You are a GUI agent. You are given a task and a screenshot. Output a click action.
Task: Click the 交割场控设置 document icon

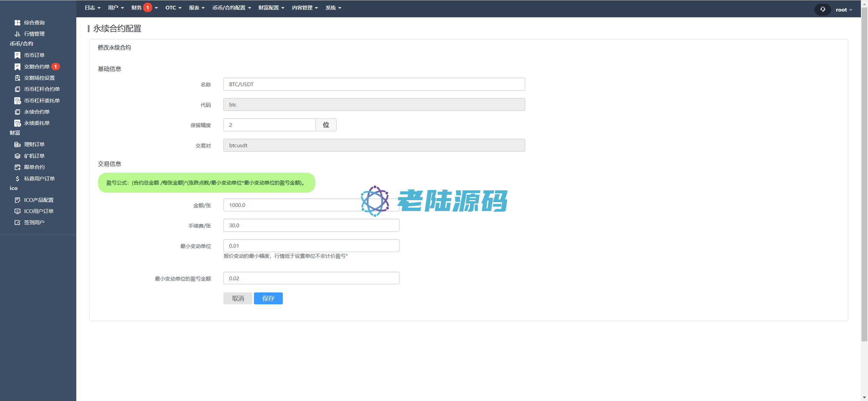(x=17, y=78)
